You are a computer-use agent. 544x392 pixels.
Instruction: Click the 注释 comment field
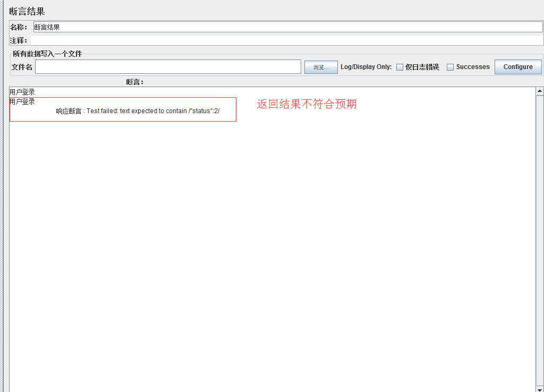tap(287, 40)
